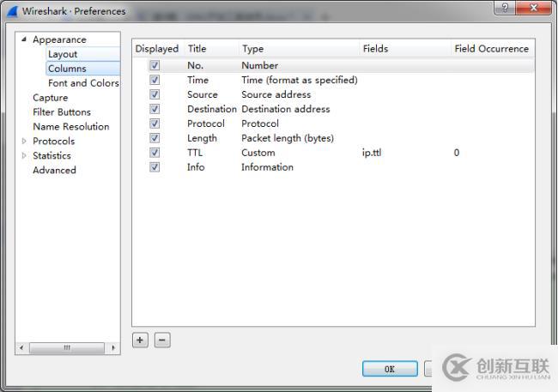The image size is (558, 392).
Task: Select 'Time (format as specified)' type cell
Action: coord(300,80)
